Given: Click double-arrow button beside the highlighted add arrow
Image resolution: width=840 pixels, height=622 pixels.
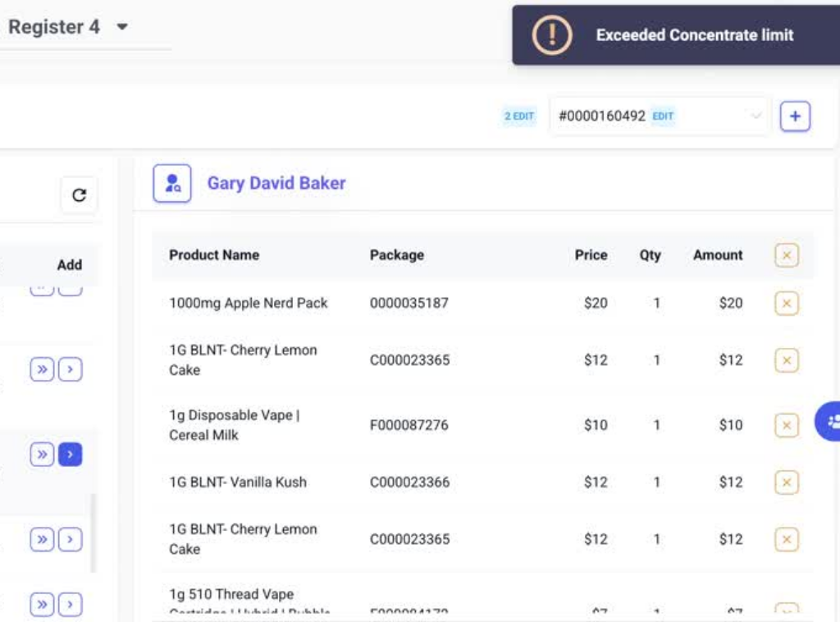Looking at the screenshot, I should [x=42, y=454].
